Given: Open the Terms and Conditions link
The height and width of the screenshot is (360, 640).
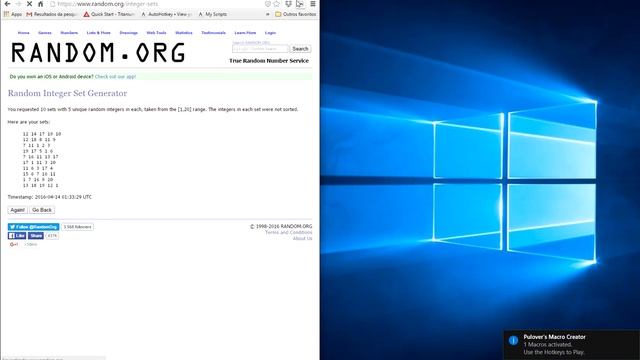Looking at the screenshot, I should tap(289, 232).
